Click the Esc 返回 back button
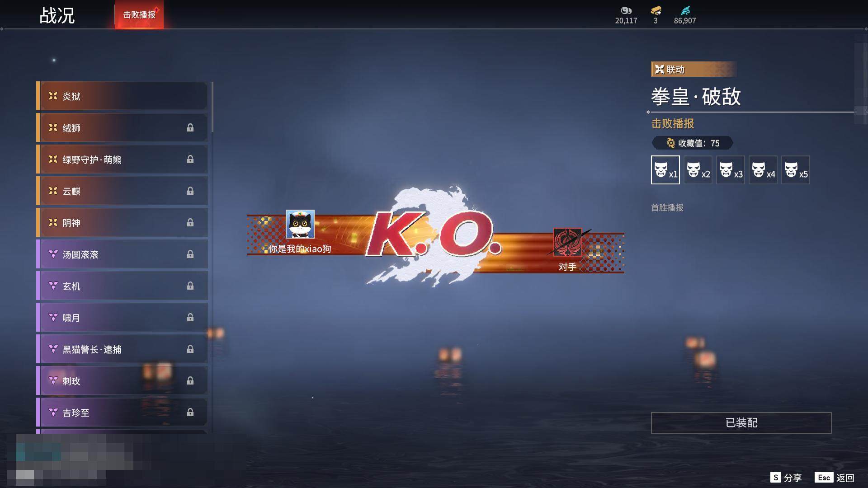Screen dimensions: 868x488 point(835,478)
